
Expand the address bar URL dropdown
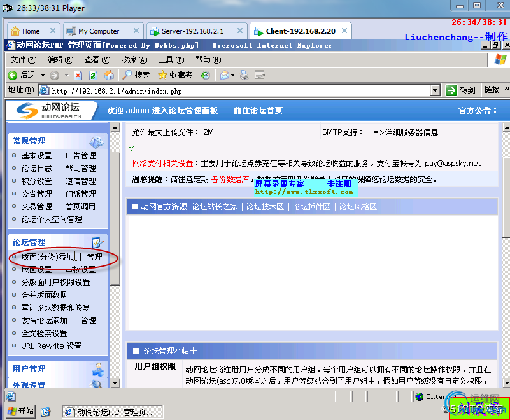coord(436,90)
